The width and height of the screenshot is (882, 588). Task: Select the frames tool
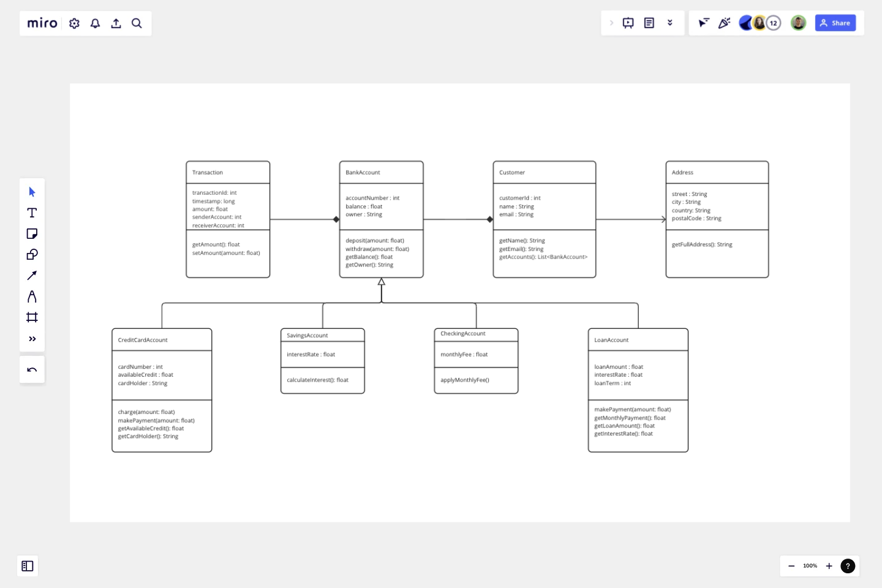[x=32, y=317]
